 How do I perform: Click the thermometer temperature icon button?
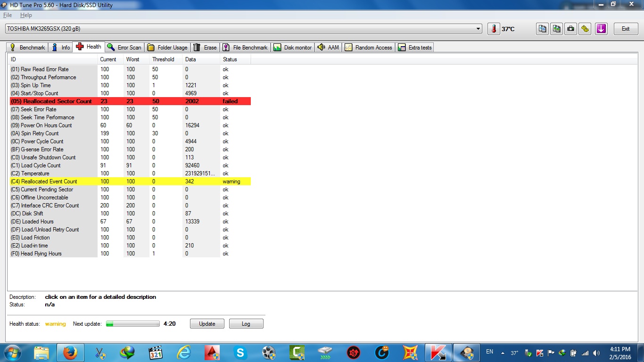[x=493, y=29]
